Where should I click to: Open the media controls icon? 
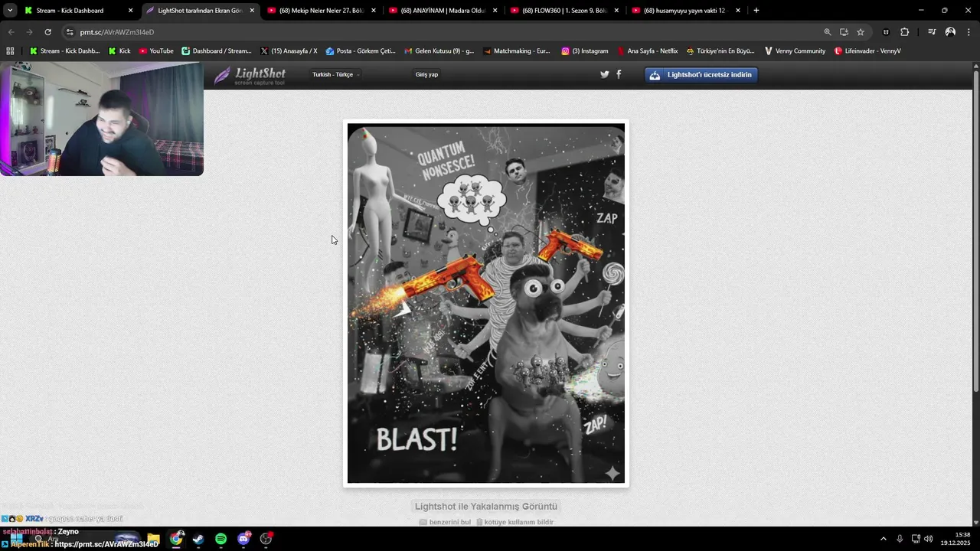932,32
